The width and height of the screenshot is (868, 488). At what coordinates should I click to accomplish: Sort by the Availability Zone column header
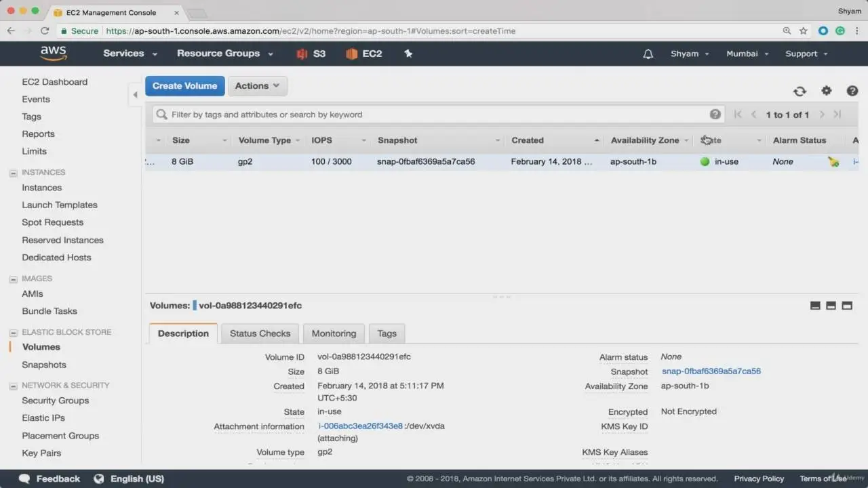pos(645,140)
